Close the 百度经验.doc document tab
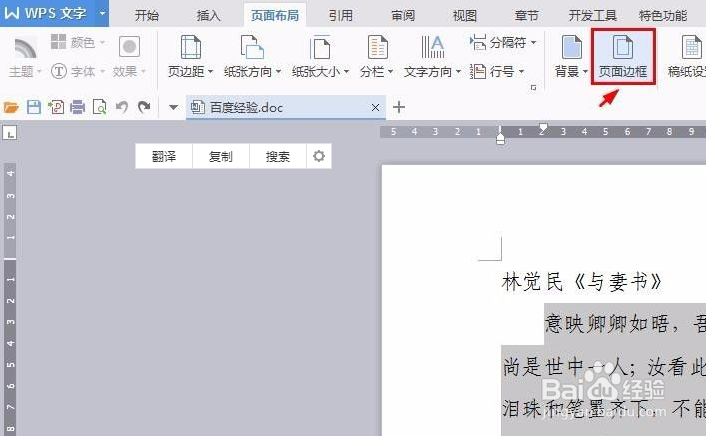Viewport: 706px width, 436px height. pos(376,107)
